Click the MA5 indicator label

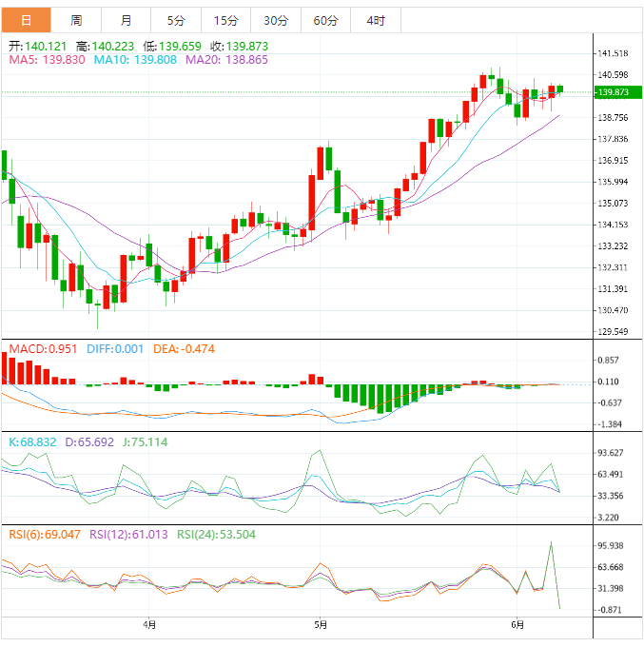(47, 60)
